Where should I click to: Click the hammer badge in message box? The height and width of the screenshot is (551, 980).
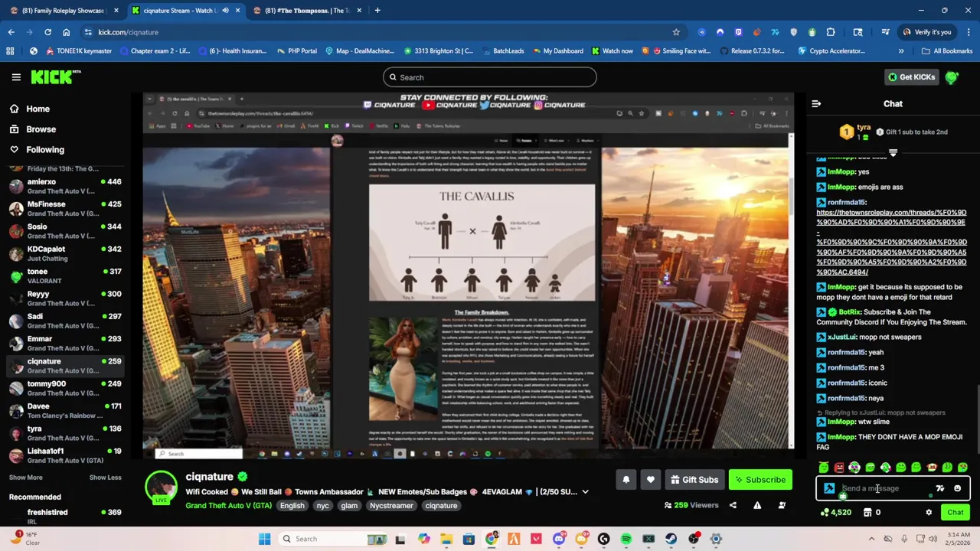click(829, 488)
